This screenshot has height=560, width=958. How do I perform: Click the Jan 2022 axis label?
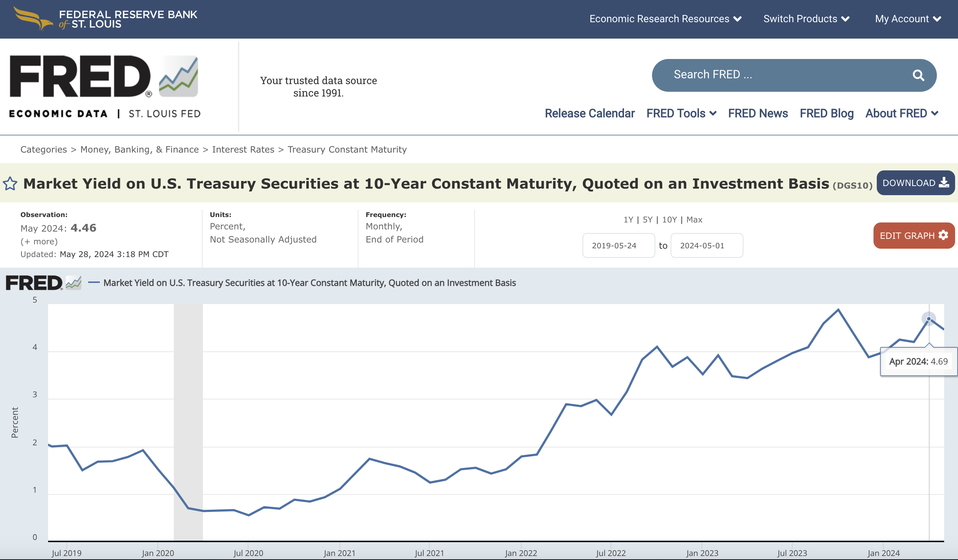click(x=521, y=553)
